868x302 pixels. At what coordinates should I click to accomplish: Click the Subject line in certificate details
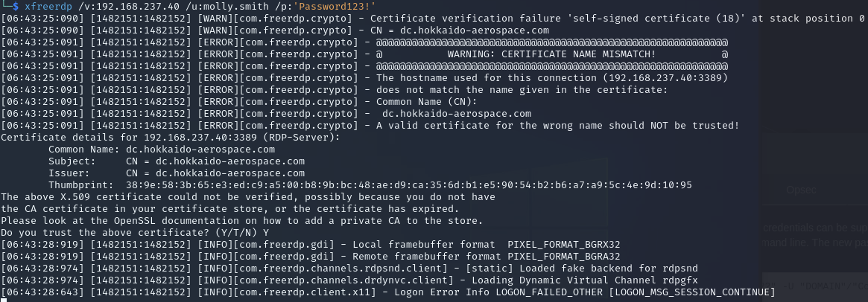[x=177, y=161]
